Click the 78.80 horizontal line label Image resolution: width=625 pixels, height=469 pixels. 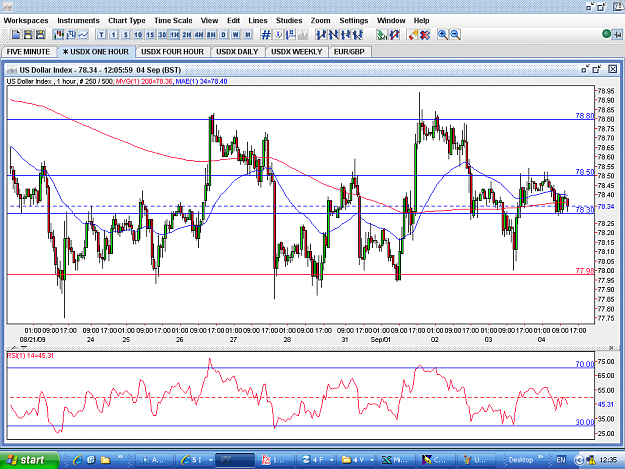[x=585, y=116]
